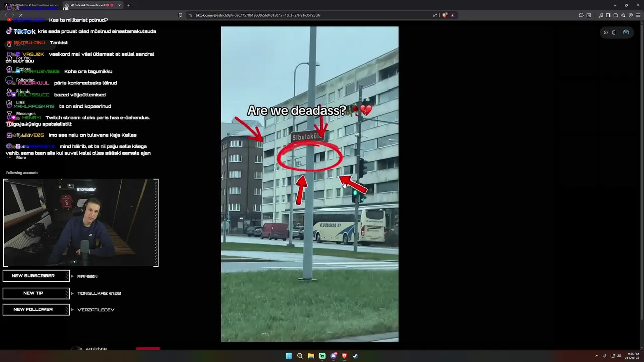Image resolution: width=644 pixels, height=362 pixels.
Task: Click the TikTok coins icon at the top right
Action: [x=606, y=32]
